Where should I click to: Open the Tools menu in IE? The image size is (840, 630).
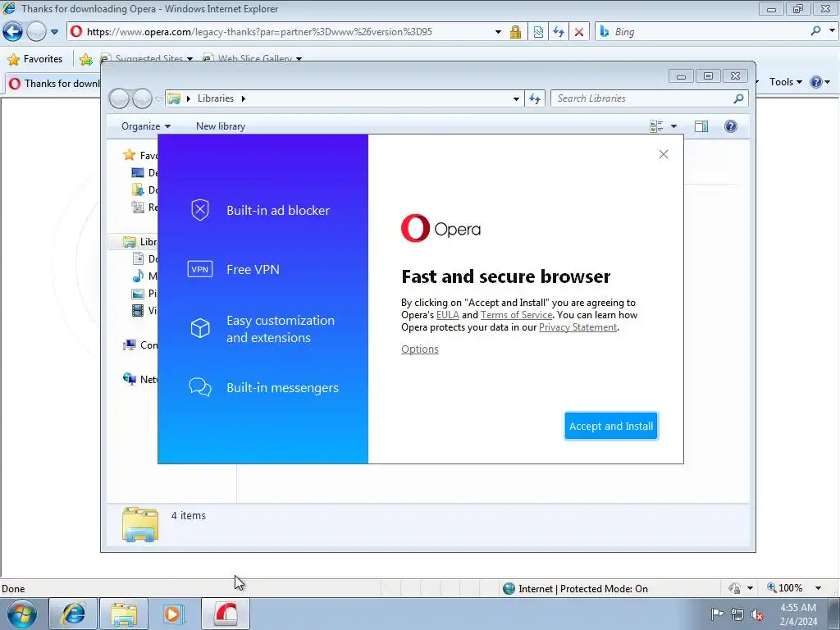pyautogui.click(x=785, y=82)
